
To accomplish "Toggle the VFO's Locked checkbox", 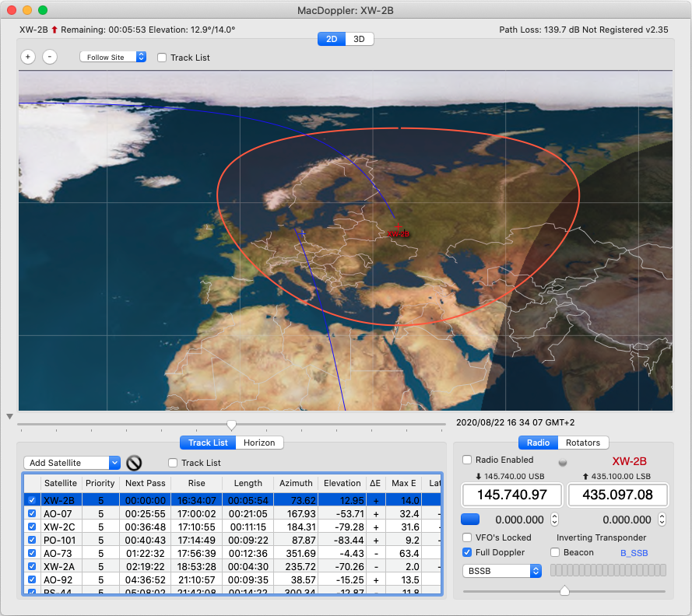I will tap(467, 537).
